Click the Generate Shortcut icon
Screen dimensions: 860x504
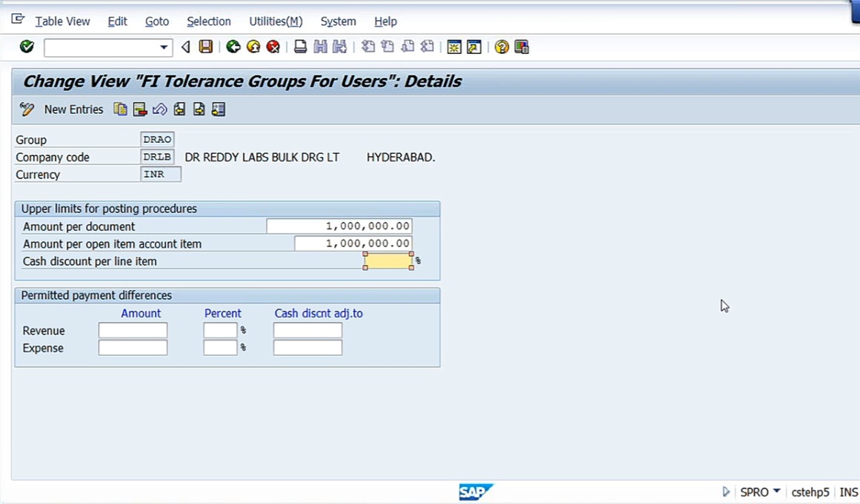pos(474,47)
